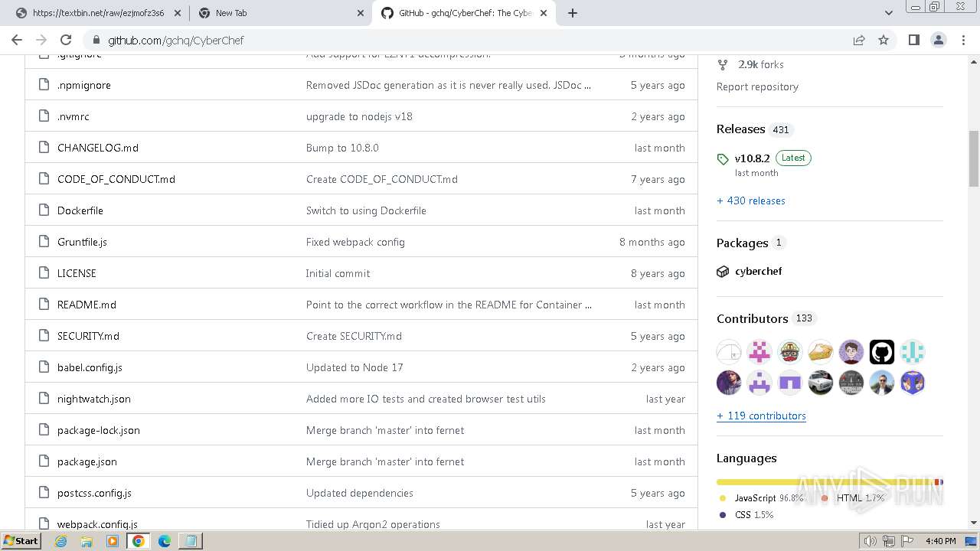980x551 pixels.
Task: Open the white car contributor avatar
Action: click(821, 383)
